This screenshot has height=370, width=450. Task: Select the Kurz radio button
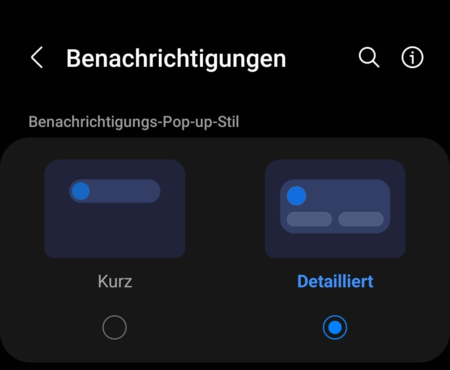coord(114,327)
